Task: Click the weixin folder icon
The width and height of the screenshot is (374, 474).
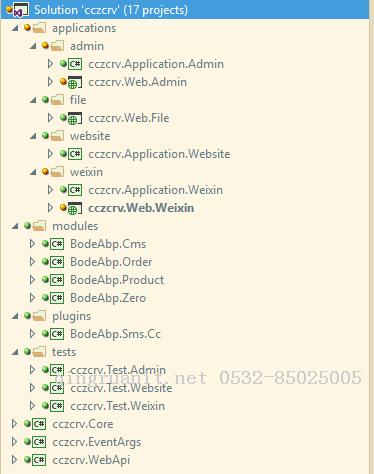Action: pos(57,172)
